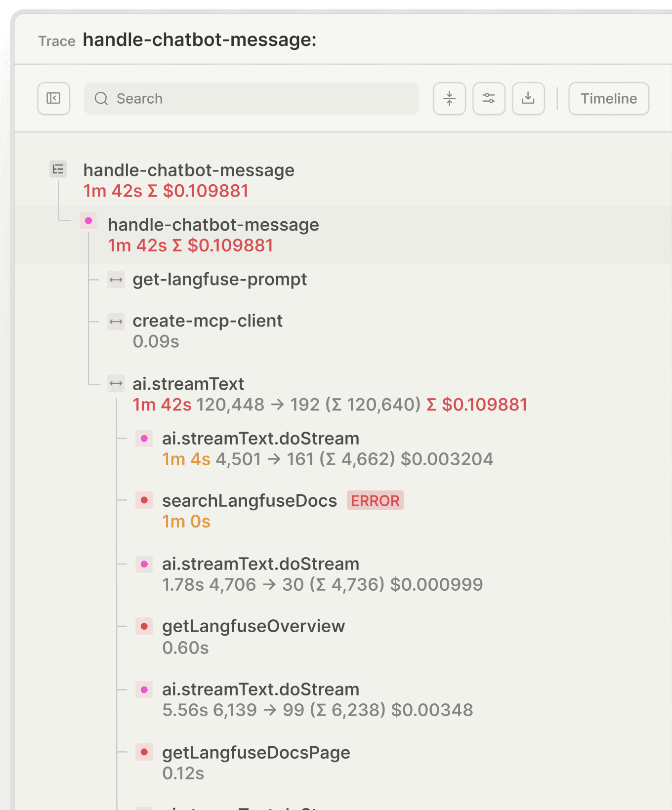Viewport: 672px width, 810px height.
Task: Open the searchLangfuseDocs tool span
Action: (250, 501)
